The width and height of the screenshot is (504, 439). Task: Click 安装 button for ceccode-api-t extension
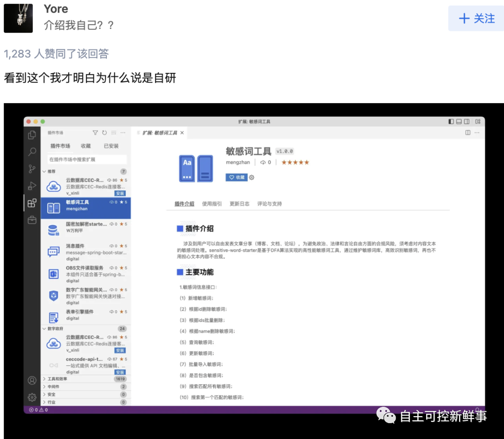click(120, 372)
